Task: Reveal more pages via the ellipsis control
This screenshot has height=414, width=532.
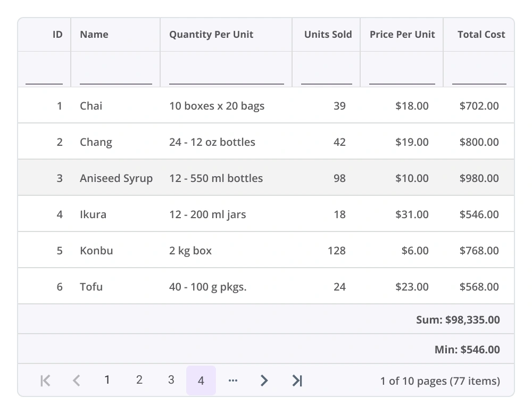Action: [x=233, y=380]
